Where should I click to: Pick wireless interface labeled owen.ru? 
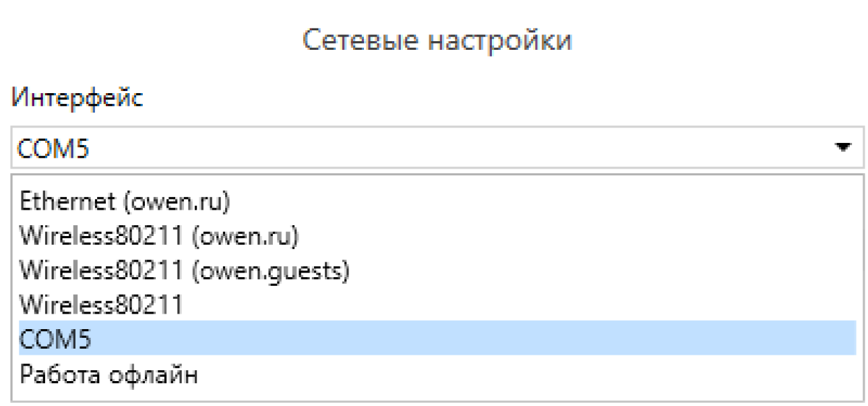tap(159, 236)
